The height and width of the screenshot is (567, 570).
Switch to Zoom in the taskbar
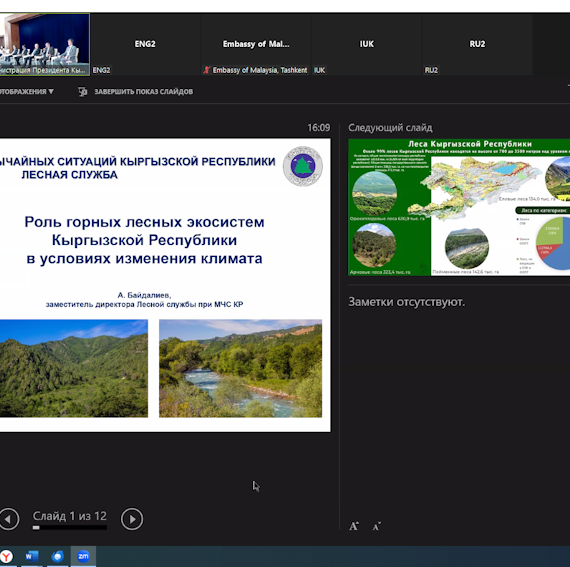83,556
